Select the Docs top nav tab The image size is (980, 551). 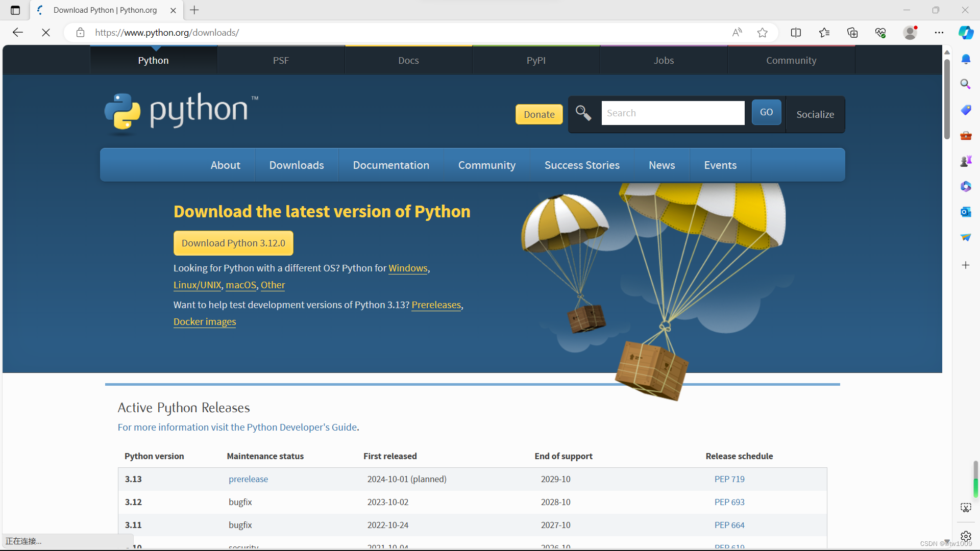[x=408, y=60]
